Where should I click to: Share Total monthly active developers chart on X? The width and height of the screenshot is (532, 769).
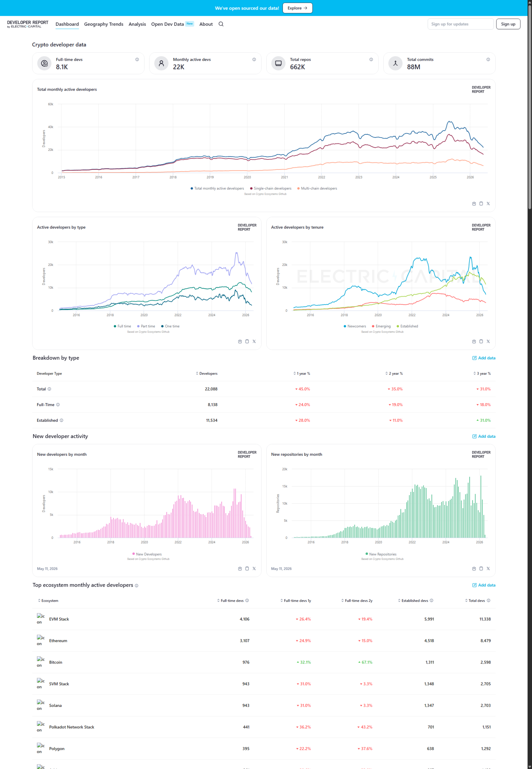point(488,203)
